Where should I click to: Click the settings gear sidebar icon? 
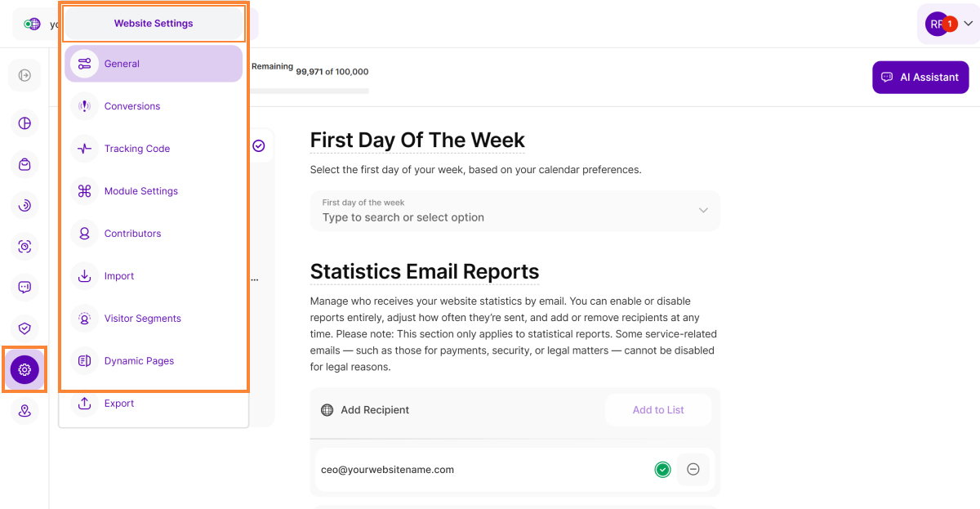point(24,369)
